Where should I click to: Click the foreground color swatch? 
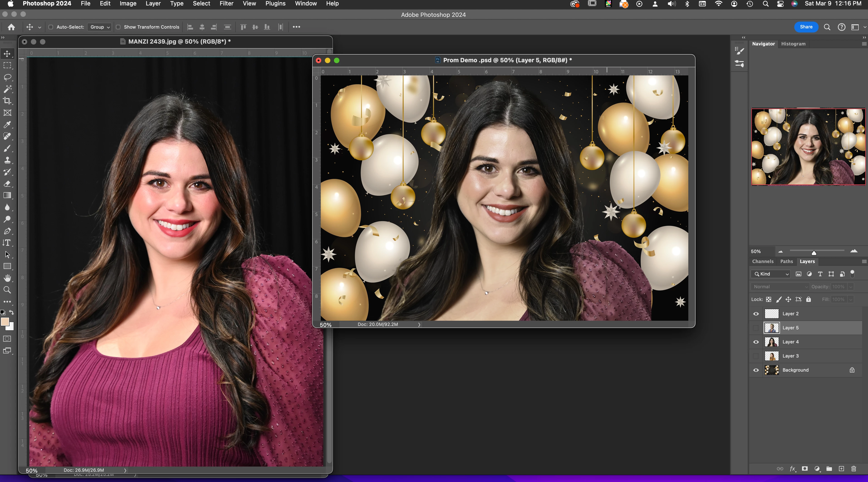(5, 321)
